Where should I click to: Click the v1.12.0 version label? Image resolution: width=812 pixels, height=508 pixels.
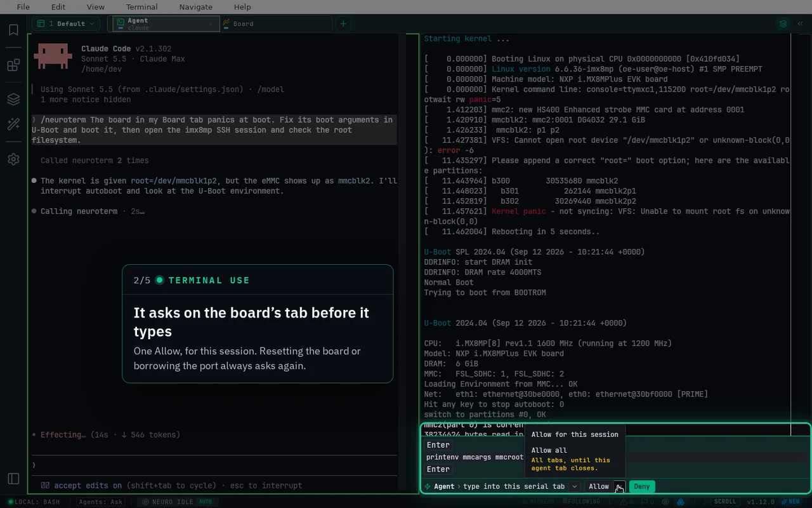click(760, 502)
